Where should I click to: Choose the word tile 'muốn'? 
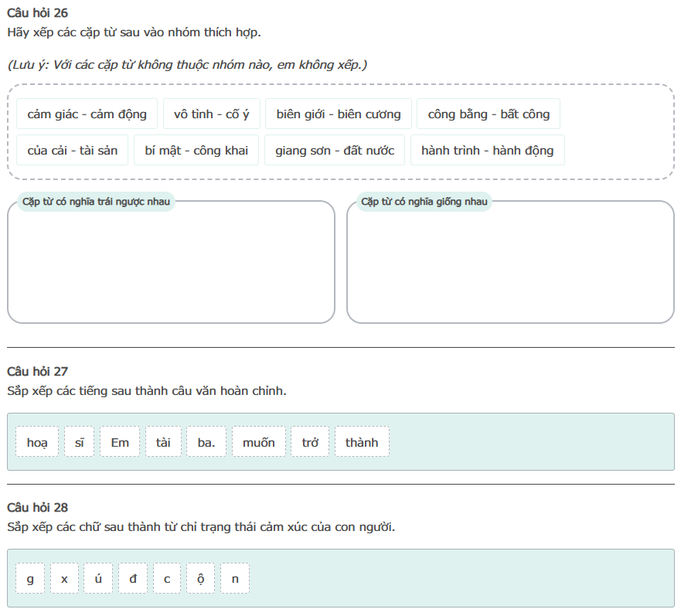258,442
